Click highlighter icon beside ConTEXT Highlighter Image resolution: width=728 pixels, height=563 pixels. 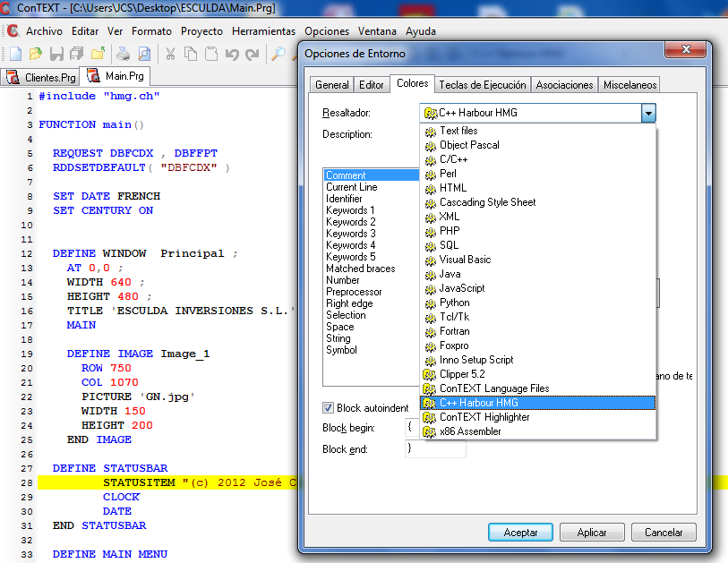(430, 418)
